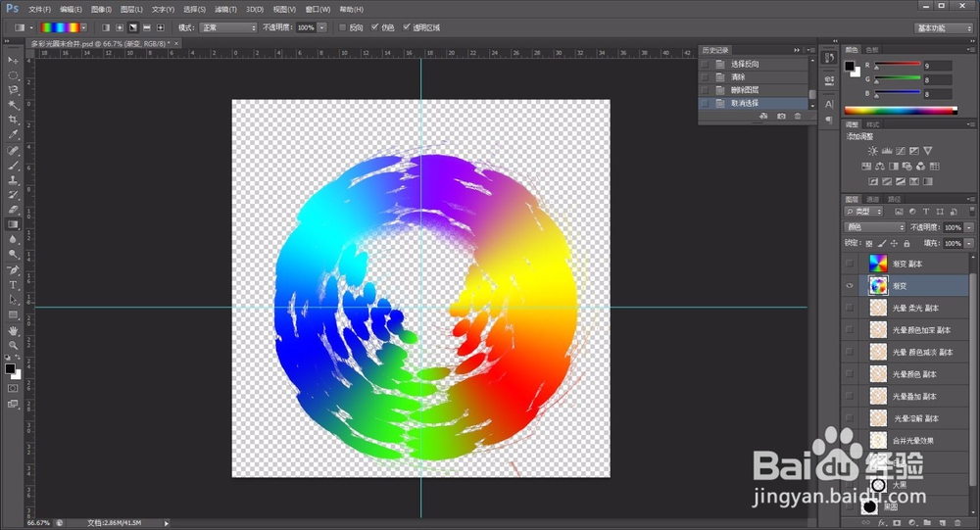
Task: Select the Brush tool
Action: 13,166
